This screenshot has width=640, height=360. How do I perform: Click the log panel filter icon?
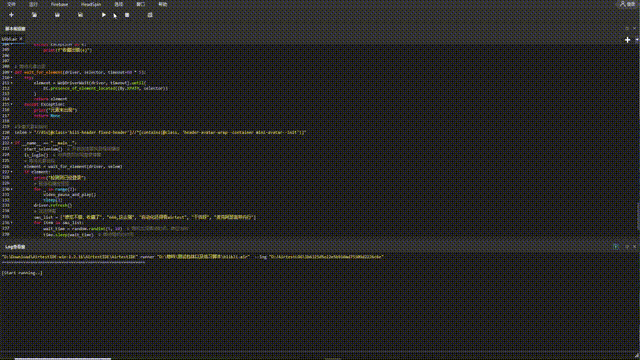point(616,247)
